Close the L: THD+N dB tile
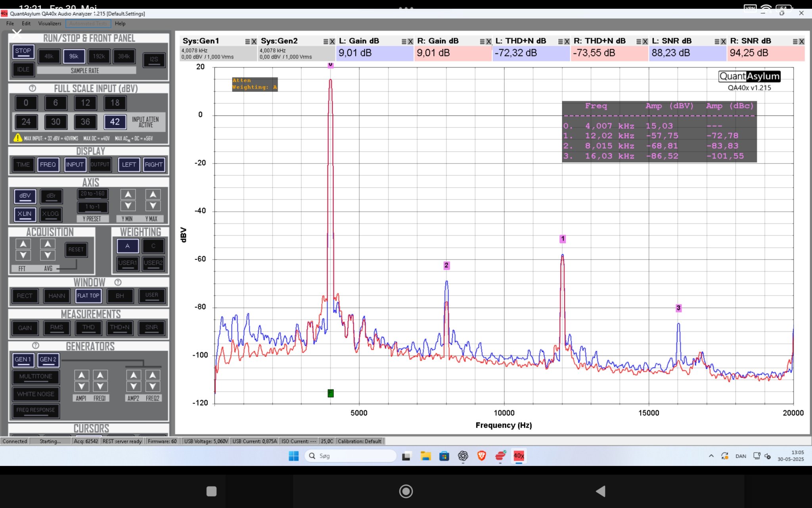The width and height of the screenshot is (812, 508). click(x=567, y=41)
